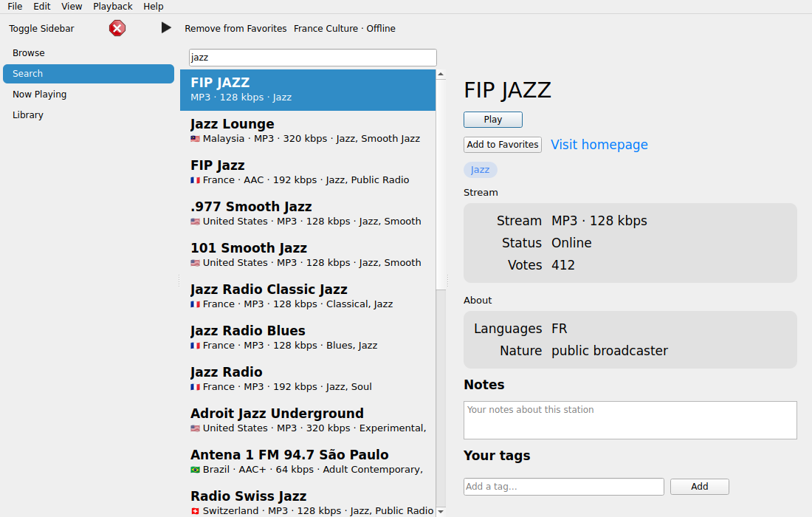Select Browse in the sidebar
The height and width of the screenshot is (517, 812).
[x=89, y=53]
